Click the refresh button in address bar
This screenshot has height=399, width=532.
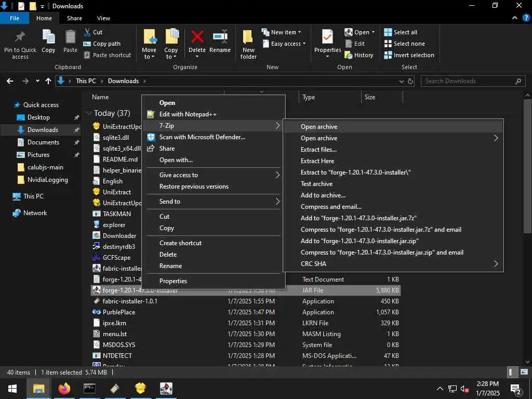coord(410,81)
